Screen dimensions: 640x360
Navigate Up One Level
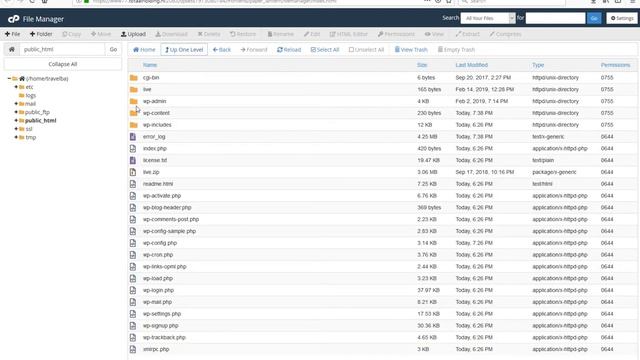click(x=184, y=49)
